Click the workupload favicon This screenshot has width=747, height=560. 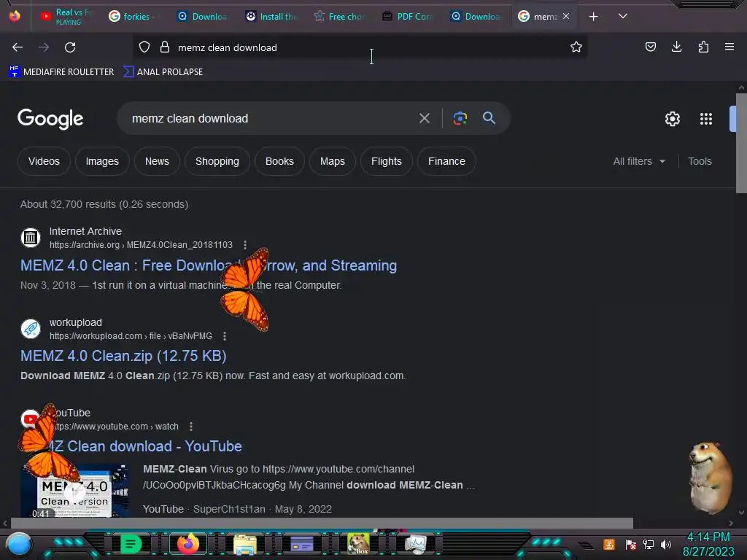click(x=31, y=329)
